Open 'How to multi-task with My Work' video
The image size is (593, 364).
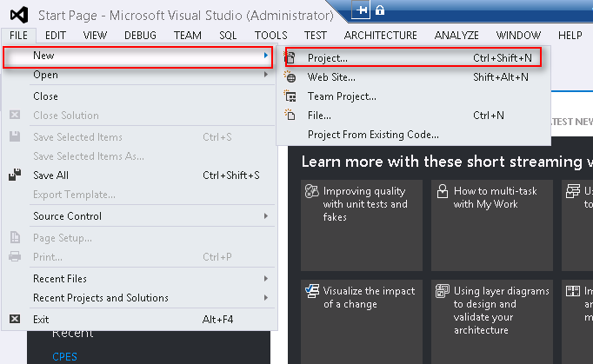coord(485,197)
